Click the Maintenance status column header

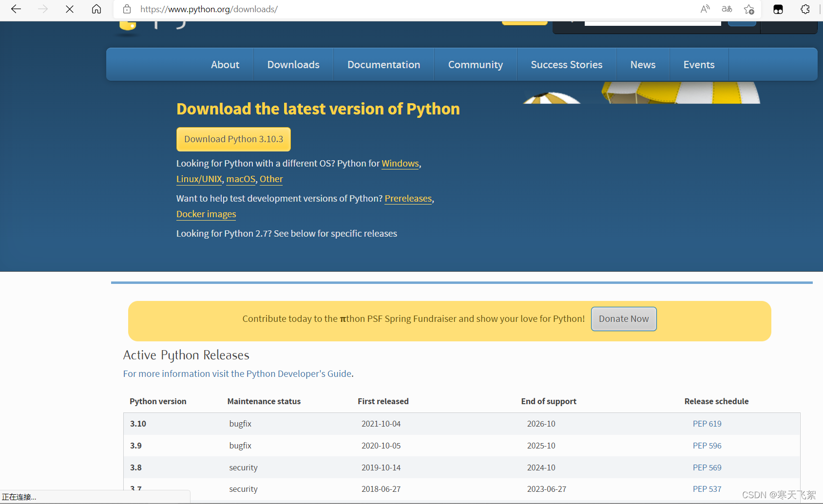[x=264, y=401]
